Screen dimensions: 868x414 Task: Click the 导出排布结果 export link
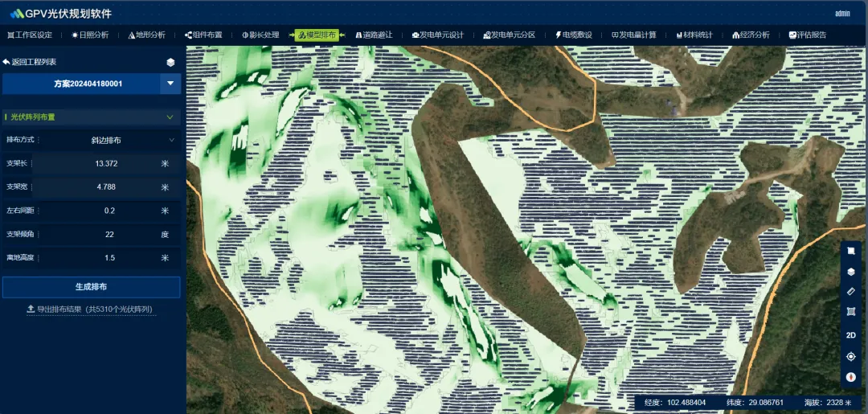point(90,309)
